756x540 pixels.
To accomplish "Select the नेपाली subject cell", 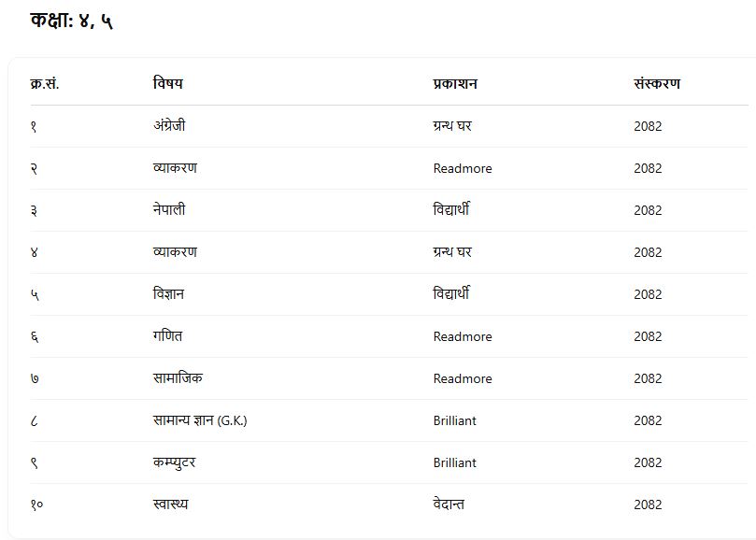I will [169, 210].
